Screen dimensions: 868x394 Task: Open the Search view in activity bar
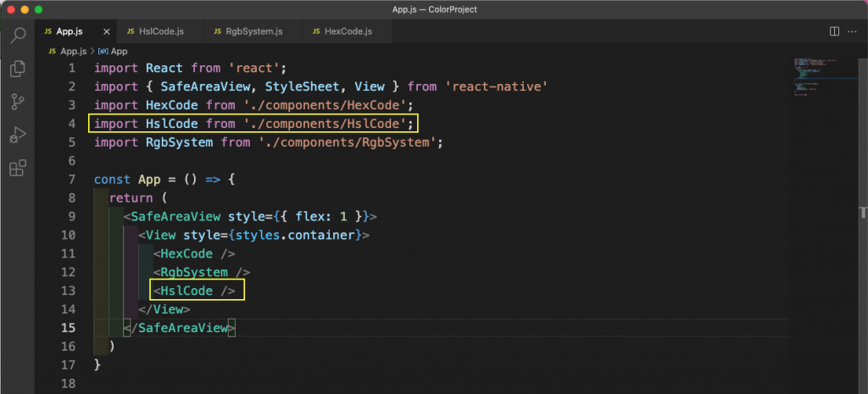coord(18,35)
